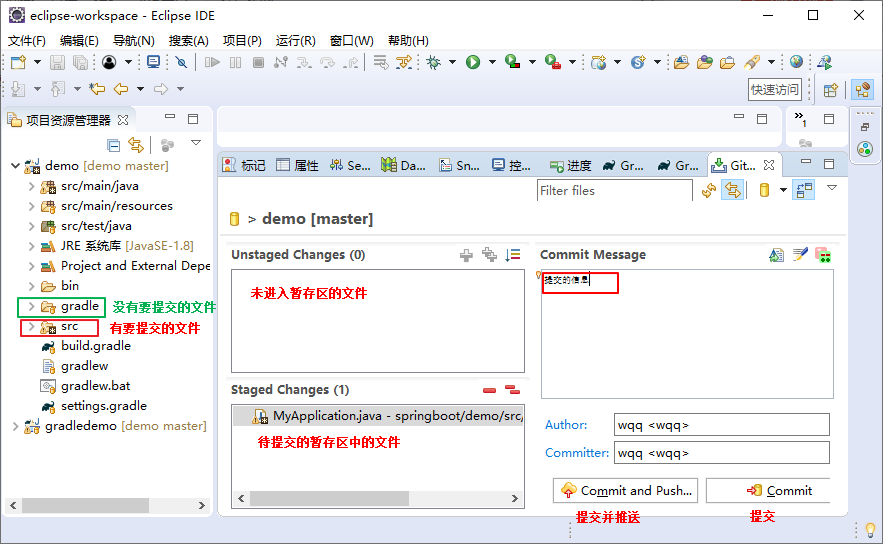Open the 运行(R) menu
This screenshot has width=883, height=544.
295,41
